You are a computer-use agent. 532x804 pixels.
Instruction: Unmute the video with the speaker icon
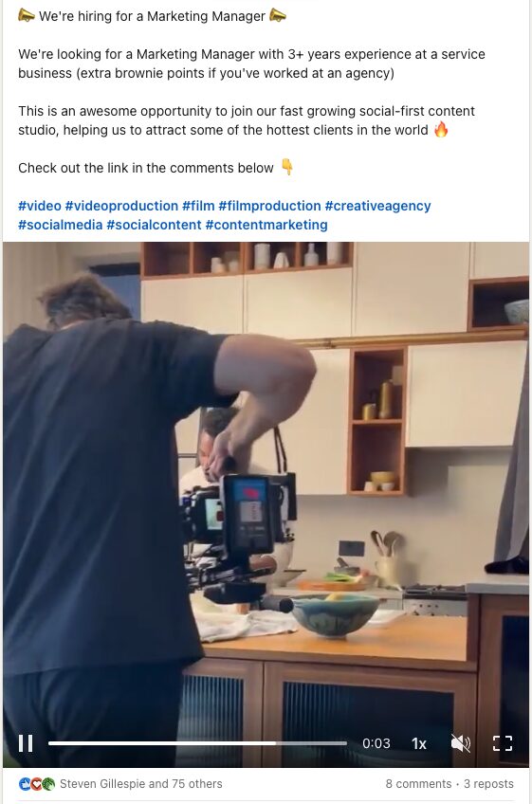(x=460, y=743)
